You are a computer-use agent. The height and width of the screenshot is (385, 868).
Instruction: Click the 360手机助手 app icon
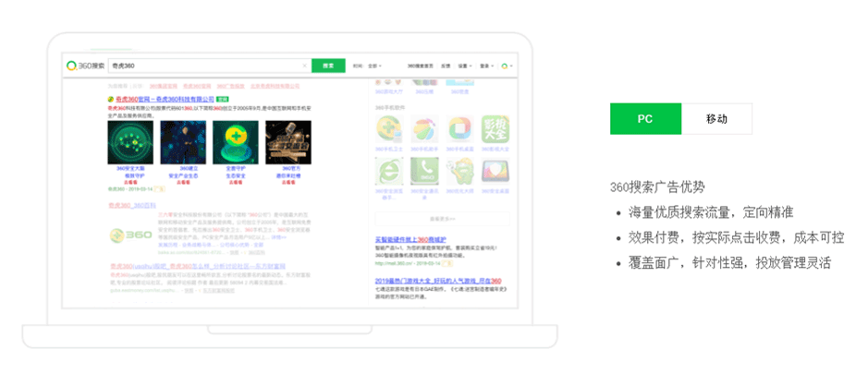point(424,129)
